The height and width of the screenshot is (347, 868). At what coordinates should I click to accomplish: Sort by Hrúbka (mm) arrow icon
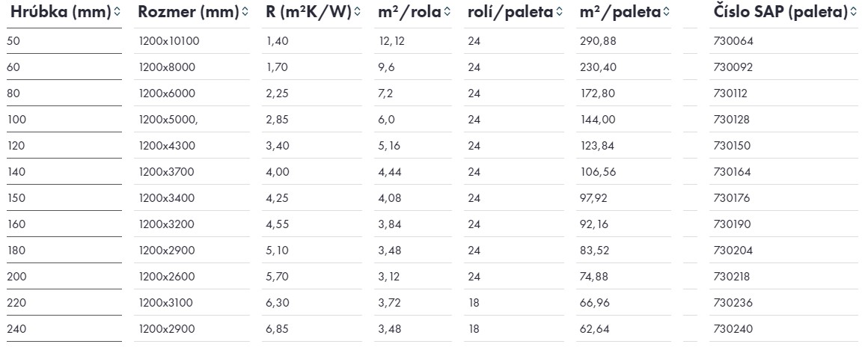117,12
